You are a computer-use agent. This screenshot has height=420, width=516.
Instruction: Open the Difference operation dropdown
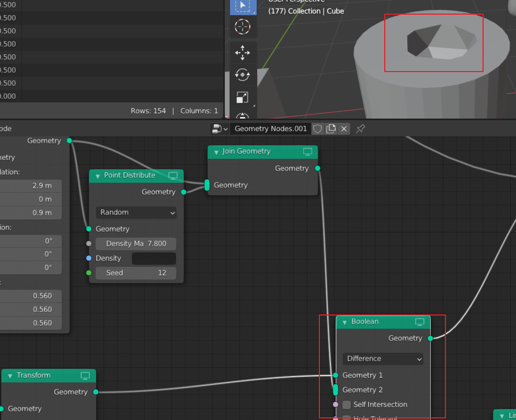pos(383,359)
